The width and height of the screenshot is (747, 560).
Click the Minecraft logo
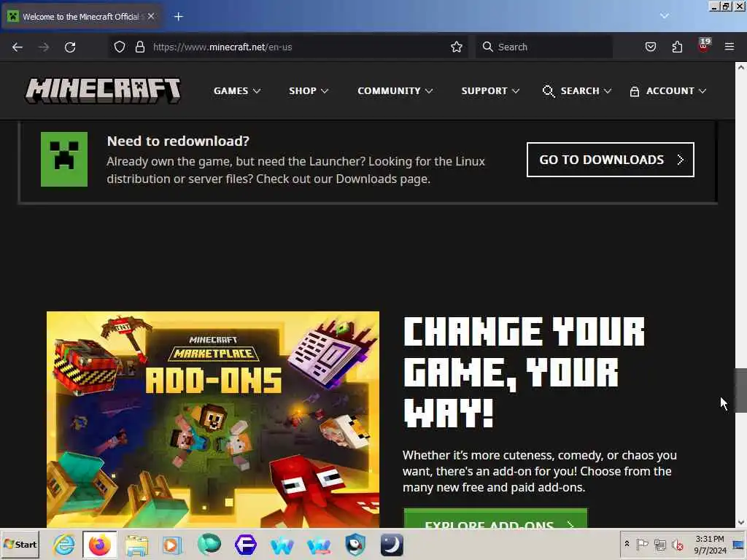(103, 90)
